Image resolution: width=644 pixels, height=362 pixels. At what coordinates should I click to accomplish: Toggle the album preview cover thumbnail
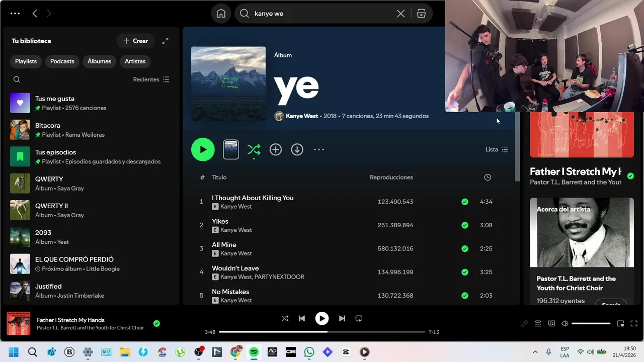[x=231, y=149]
